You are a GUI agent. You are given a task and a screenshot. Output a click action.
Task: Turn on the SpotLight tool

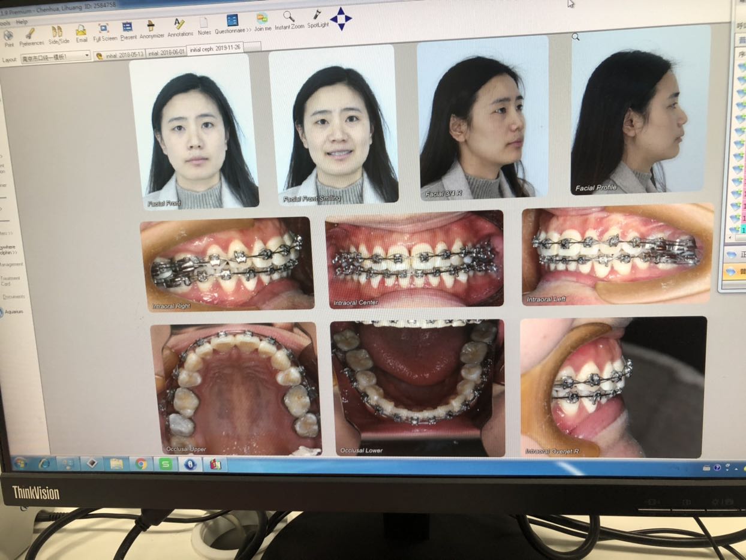tap(318, 19)
